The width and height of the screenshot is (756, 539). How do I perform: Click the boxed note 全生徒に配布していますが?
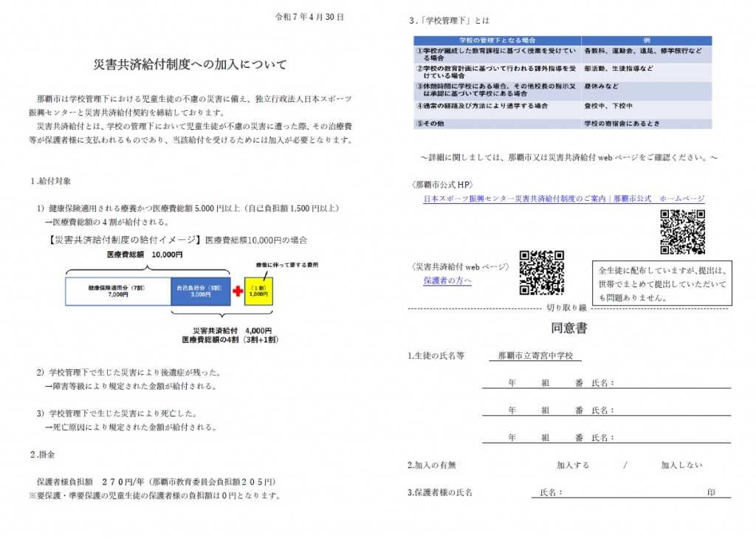click(662, 284)
